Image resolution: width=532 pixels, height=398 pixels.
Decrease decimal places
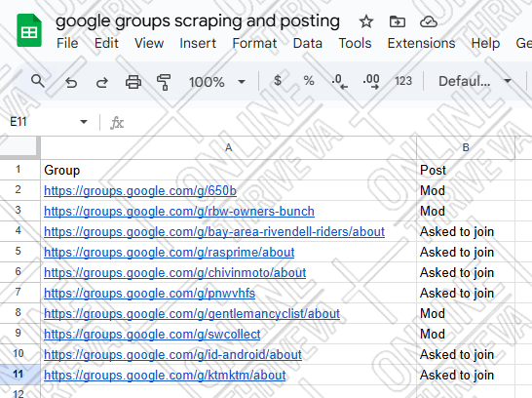(339, 82)
